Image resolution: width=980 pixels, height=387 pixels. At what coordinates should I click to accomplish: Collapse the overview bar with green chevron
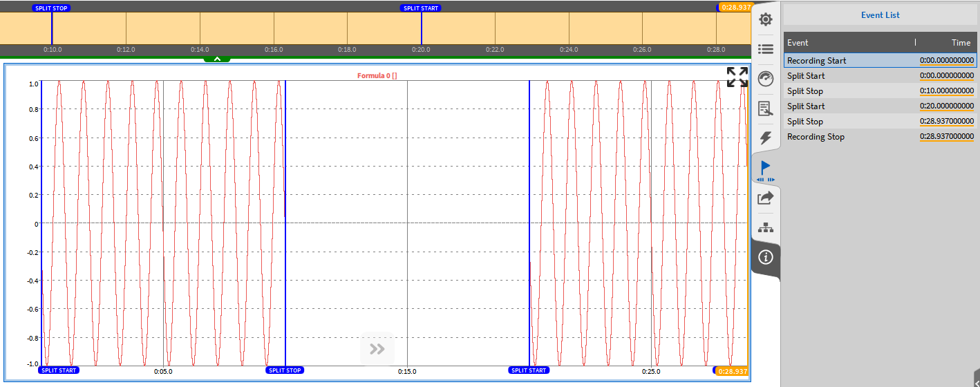[x=217, y=59]
